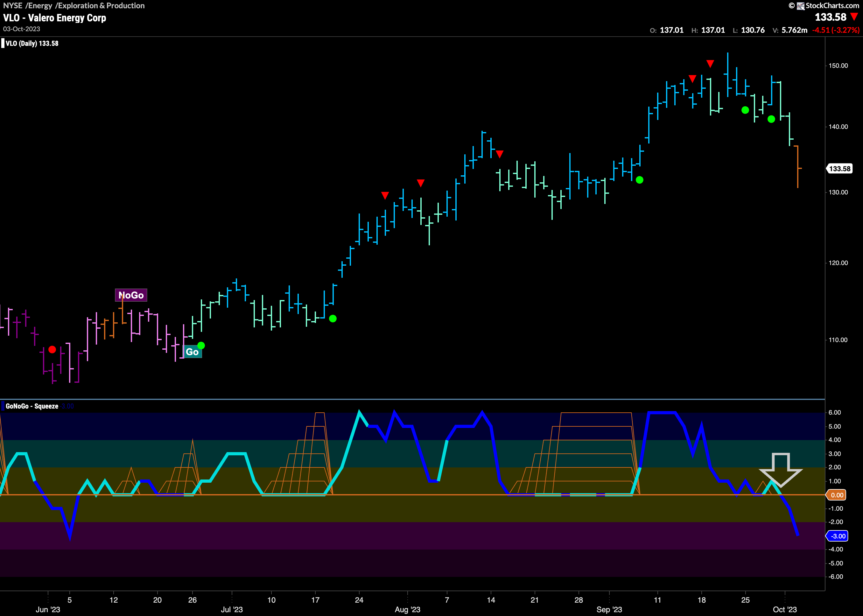Click the 130.00 price axis label
Viewport: 863px width, 616px height.
(x=838, y=192)
